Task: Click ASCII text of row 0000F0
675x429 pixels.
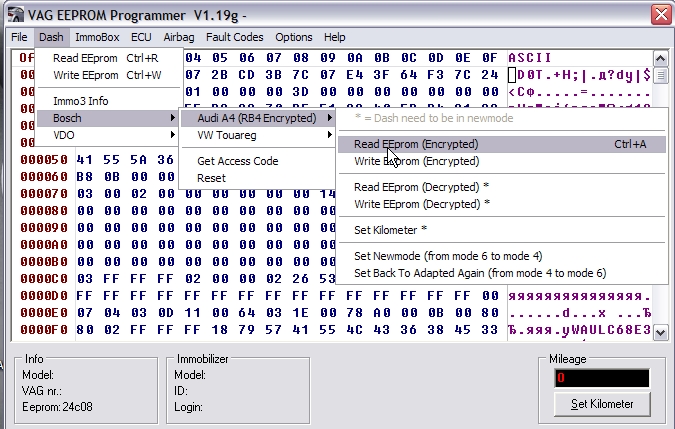Action: click(579, 330)
